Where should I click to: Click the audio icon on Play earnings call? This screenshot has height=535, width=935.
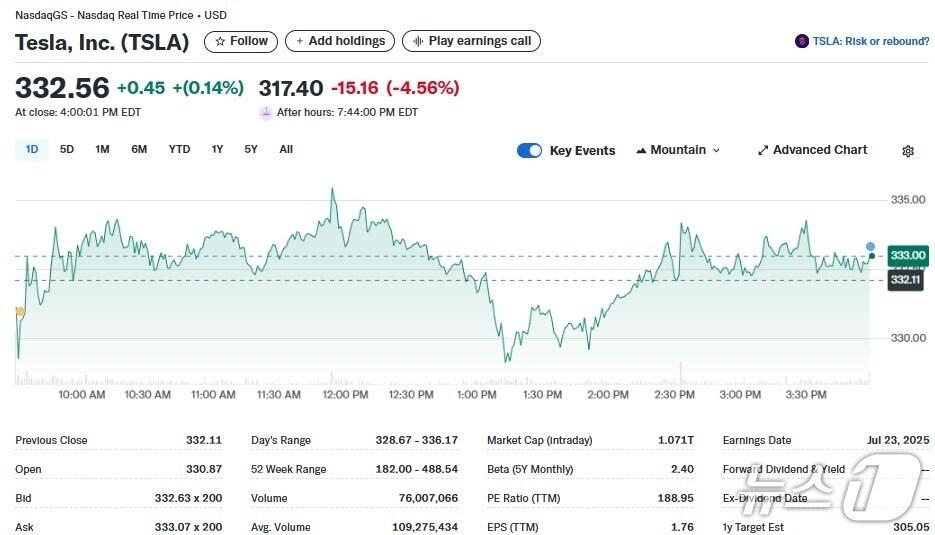[x=416, y=41]
